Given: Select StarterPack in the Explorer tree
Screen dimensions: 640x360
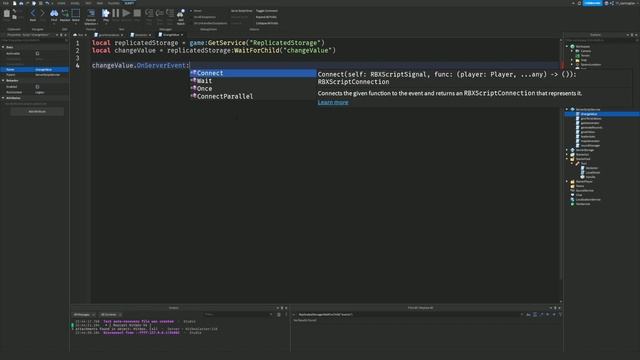Looking at the screenshot, I should click(582, 159).
